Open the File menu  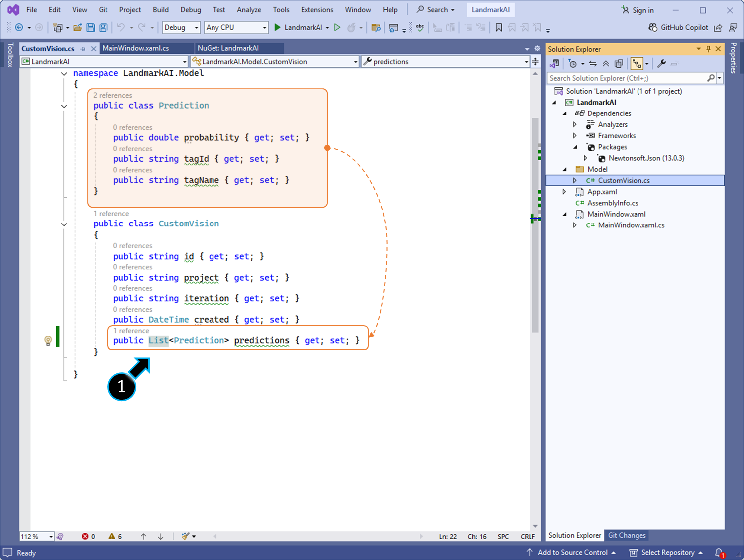pos(31,10)
